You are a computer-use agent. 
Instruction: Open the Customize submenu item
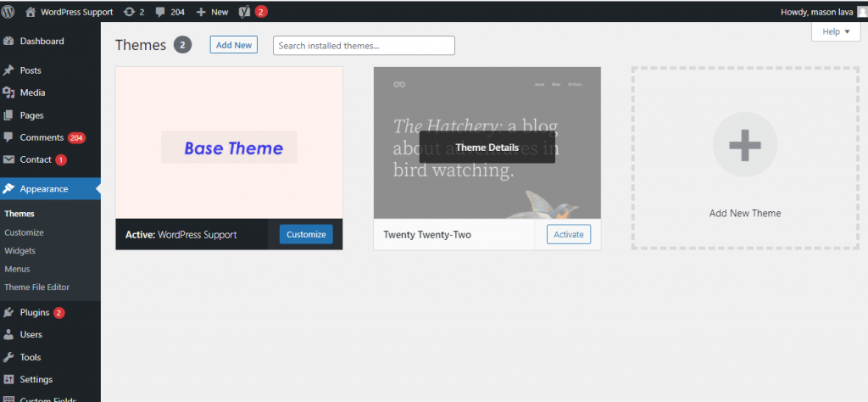click(x=24, y=232)
